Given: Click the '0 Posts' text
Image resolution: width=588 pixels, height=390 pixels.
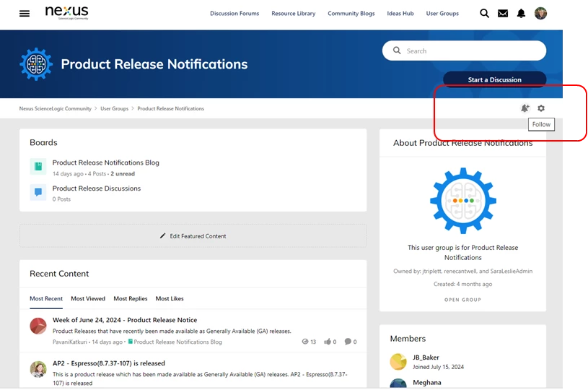Looking at the screenshot, I should 61,199.
